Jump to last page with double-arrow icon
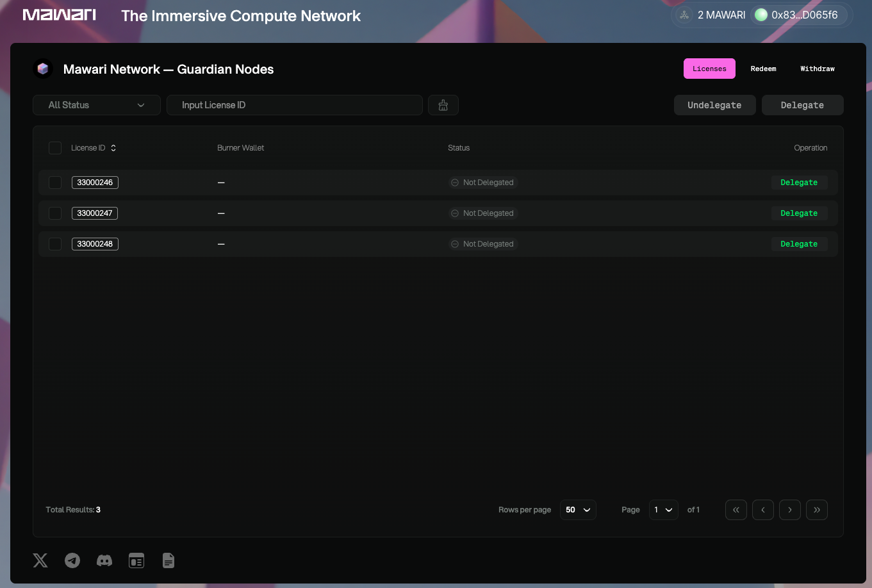The width and height of the screenshot is (872, 588). (816, 510)
